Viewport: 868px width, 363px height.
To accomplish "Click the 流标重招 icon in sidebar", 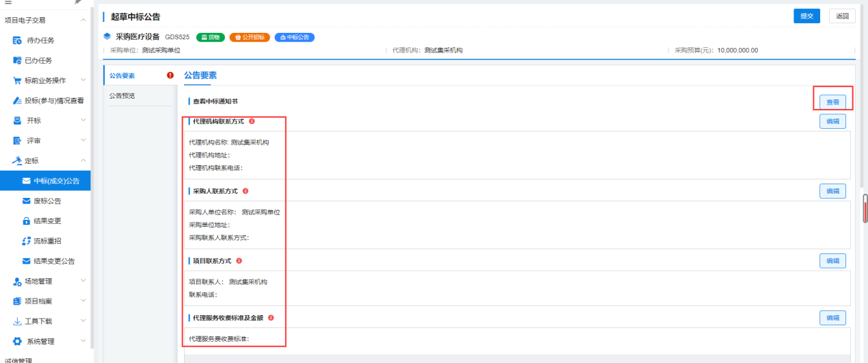I will [x=27, y=241].
